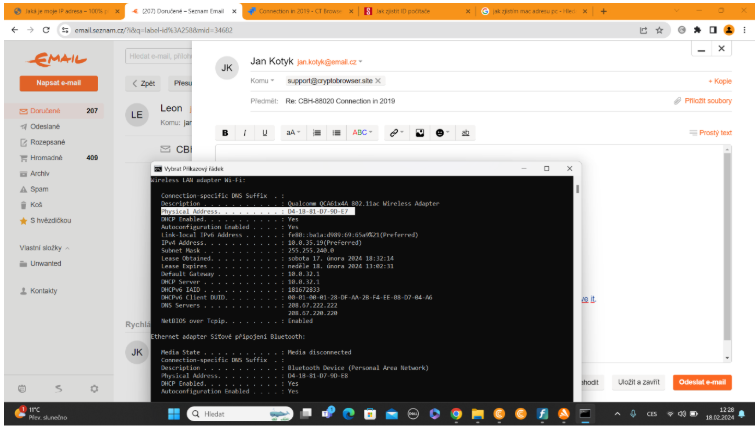Toggle underline formatting in the email editor
Viewport: 755px width, 430px height.
coord(264,133)
